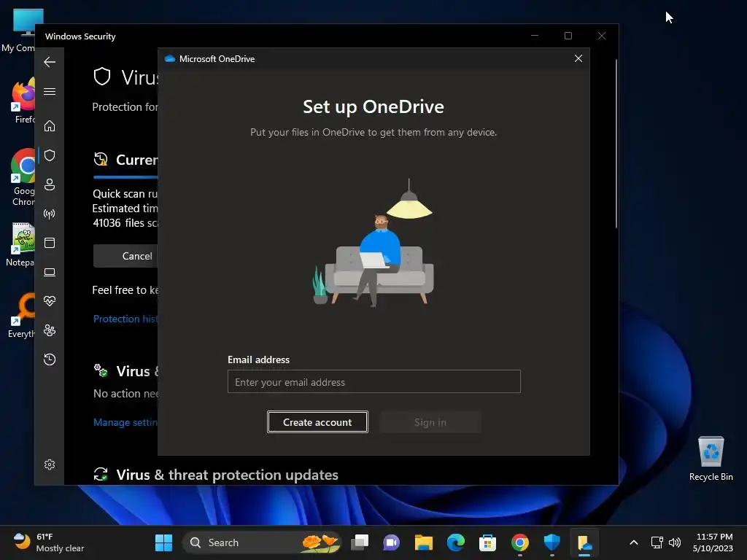This screenshot has width=747, height=560.
Task: Open Protection history clock icon in sidebar
Action: tap(50, 359)
